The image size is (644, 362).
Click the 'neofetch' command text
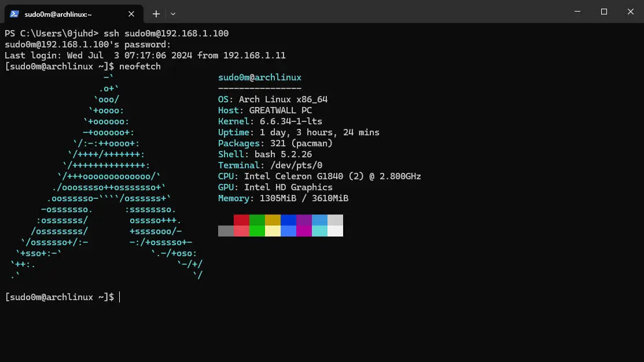pyautogui.click(x=139, y=67)
